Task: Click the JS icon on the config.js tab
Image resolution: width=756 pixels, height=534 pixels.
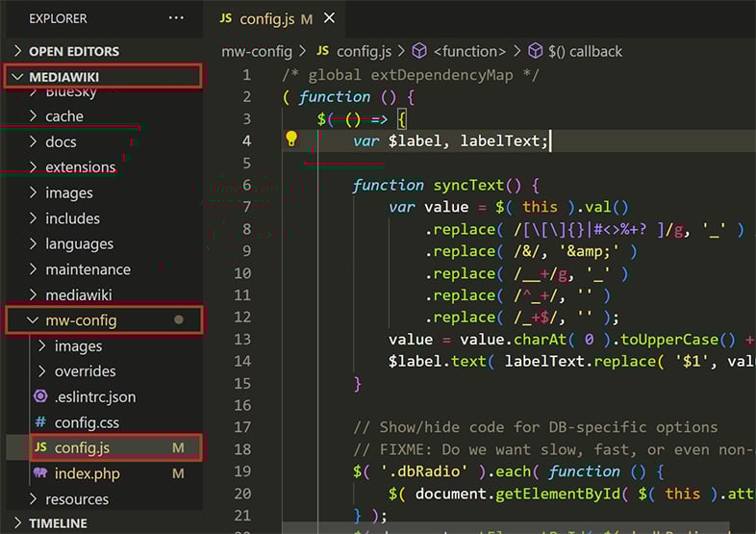Action: coord(227,18)
